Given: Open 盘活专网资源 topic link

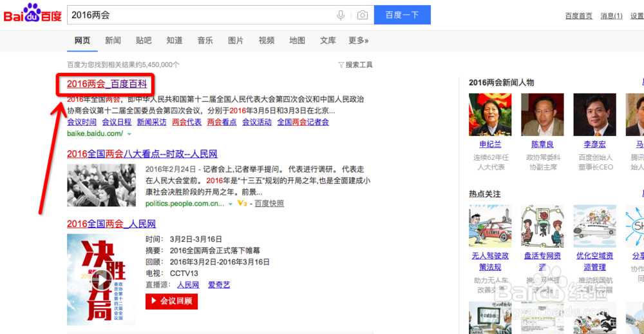Looking at the screenshot, I should 542,262.
